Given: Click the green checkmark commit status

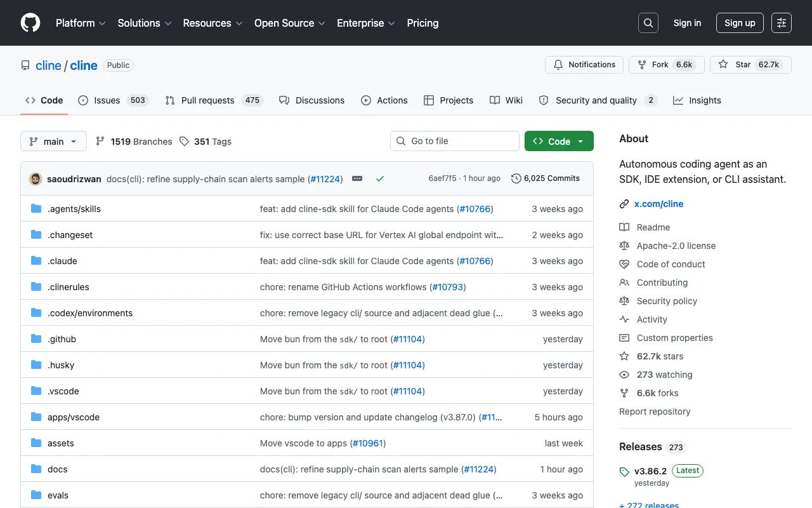Looking at the screenshot, I should point(380,178).
